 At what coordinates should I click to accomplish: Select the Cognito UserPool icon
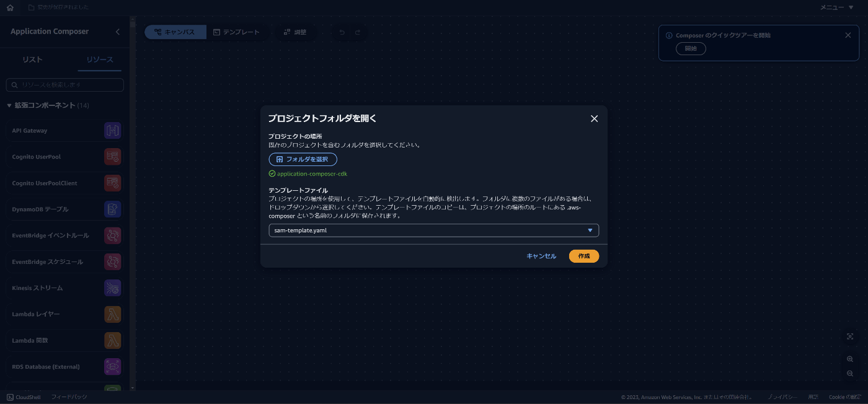click(113, 157)
